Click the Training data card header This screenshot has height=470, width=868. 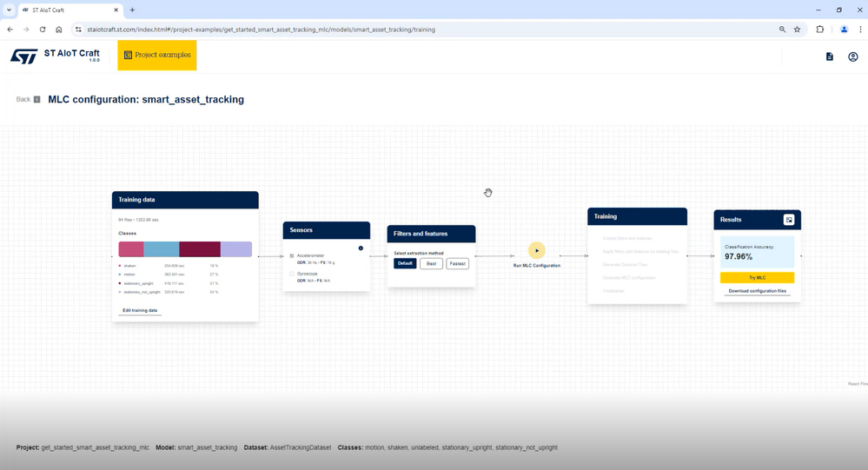(x=185, y=200)
